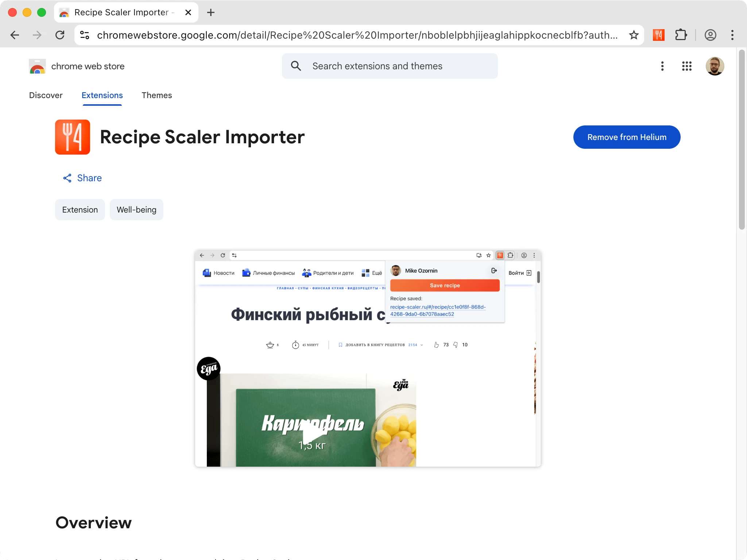Click the Recipe Scaler extension toolbar icon
This screenshot has height=560, width=747.
(658, 35)
